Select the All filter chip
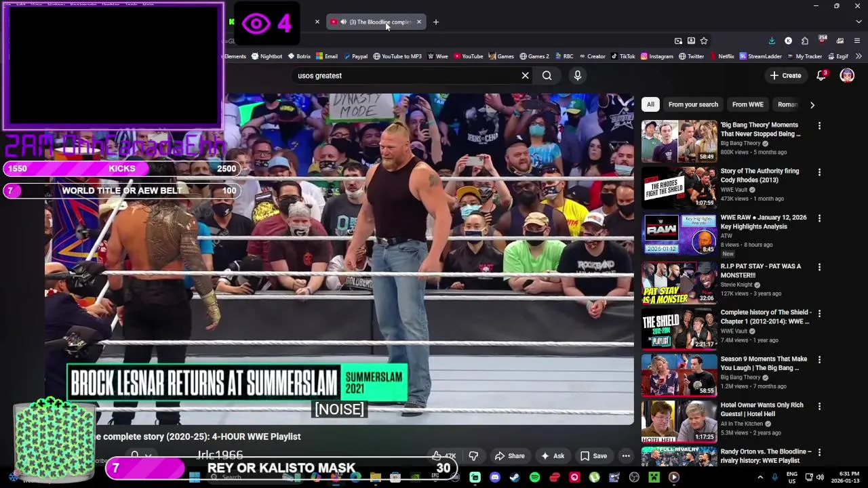The height and width of the screenshot is (488, 868). click(x=650, y=104)
